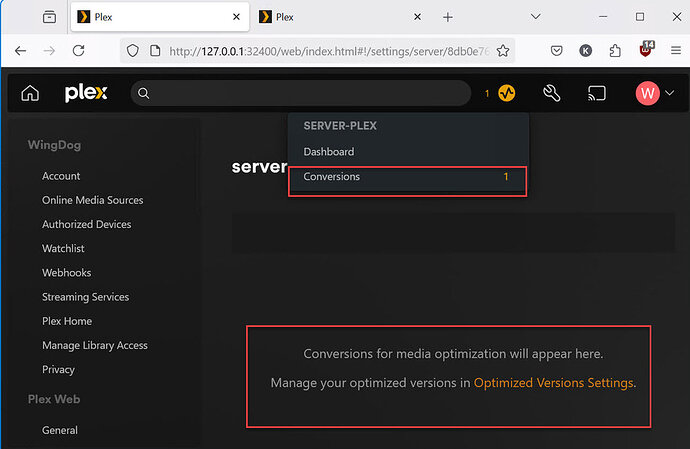This screenshot has width=690, height=449.
Task: Expand the account dropdown chevron
Action: pyautogui.click(x=670, y=93)
